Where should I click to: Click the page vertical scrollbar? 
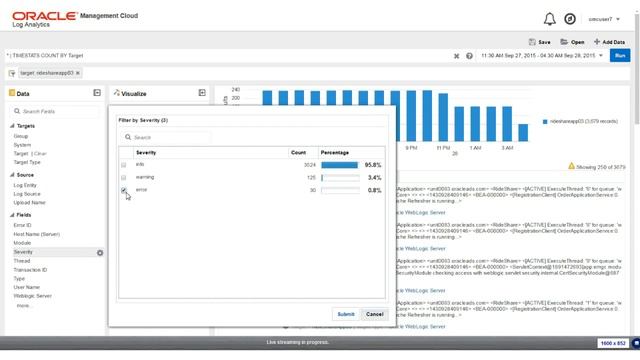(637, 69)
